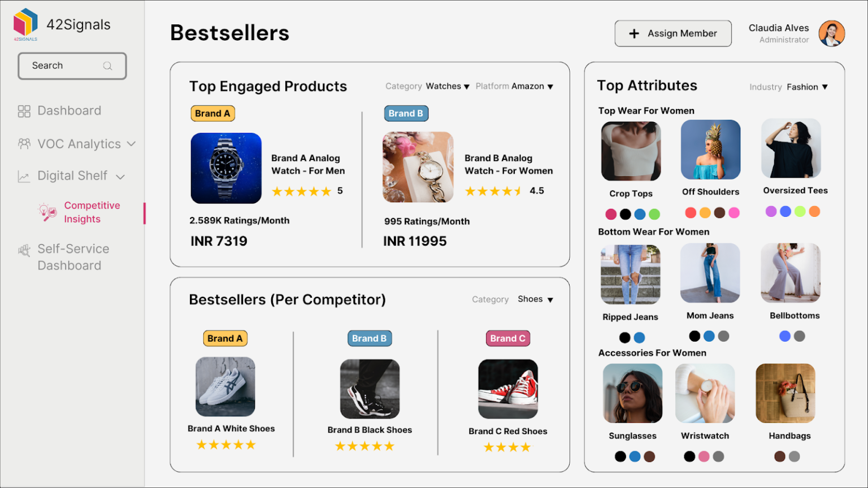Click the Dashboard grid icon
Image resolution: width=868 pixels, height=488 pixels.
[24, 111]
